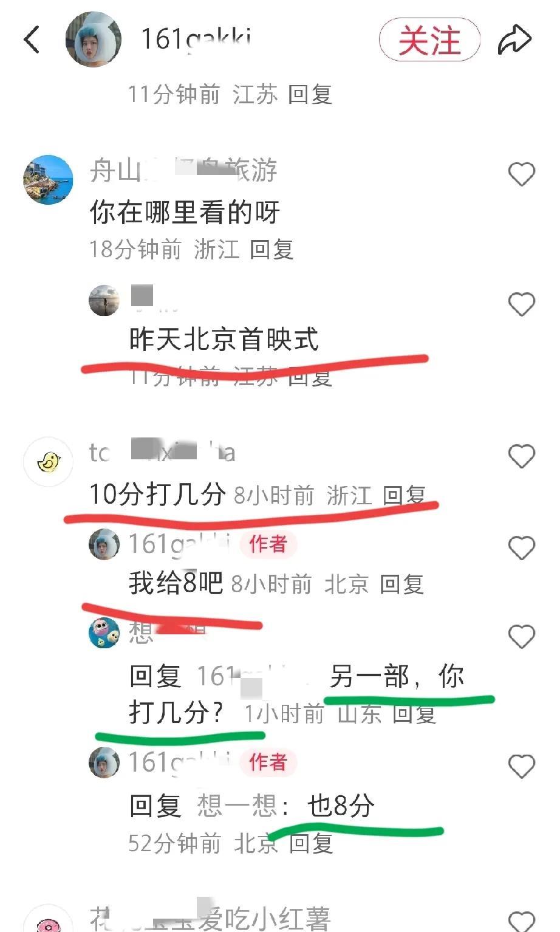Screen dimensions: 560x932
Task: Go back with the left arrow icon
Action: pos(32,40)
